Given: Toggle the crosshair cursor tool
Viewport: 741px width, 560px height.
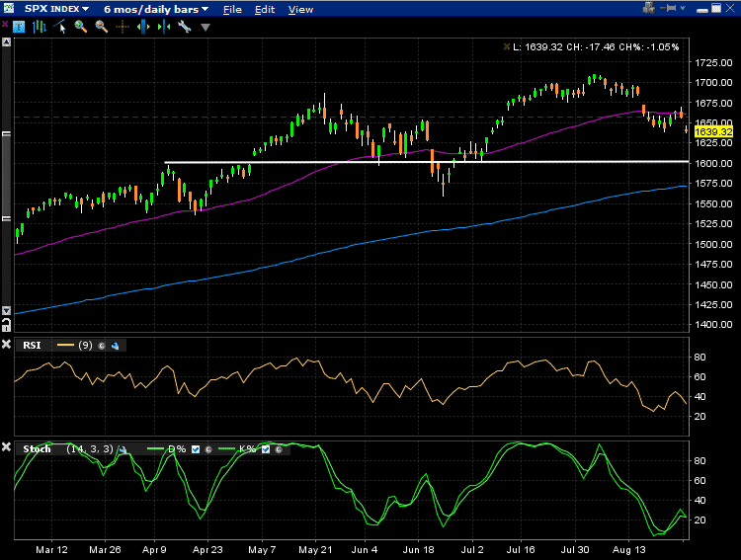Looking at the screenshot, I should pos(122,27).
